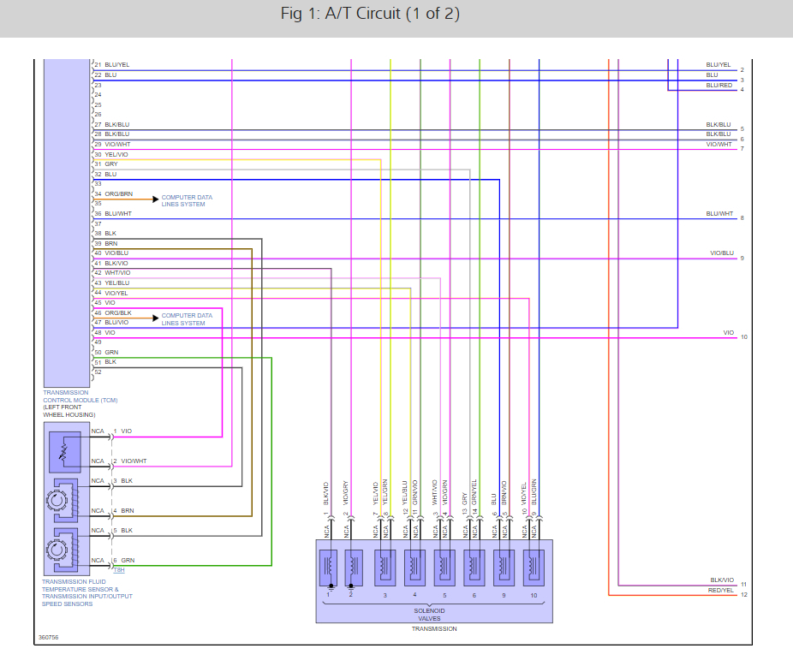Select TCM pin 41 BLK/VIO label
The height and width of the screenshot is (672, 793).
pyautogui.click(x=111, y=263)
